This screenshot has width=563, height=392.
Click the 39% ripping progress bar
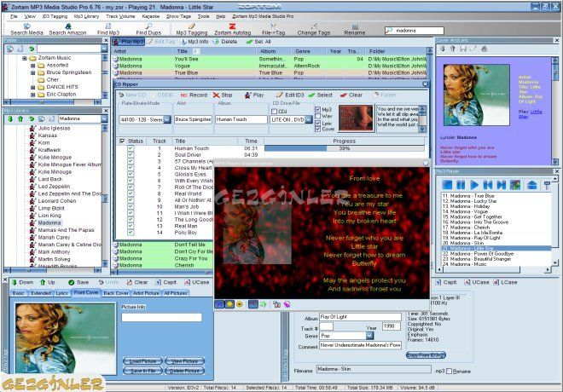(345, 148)
